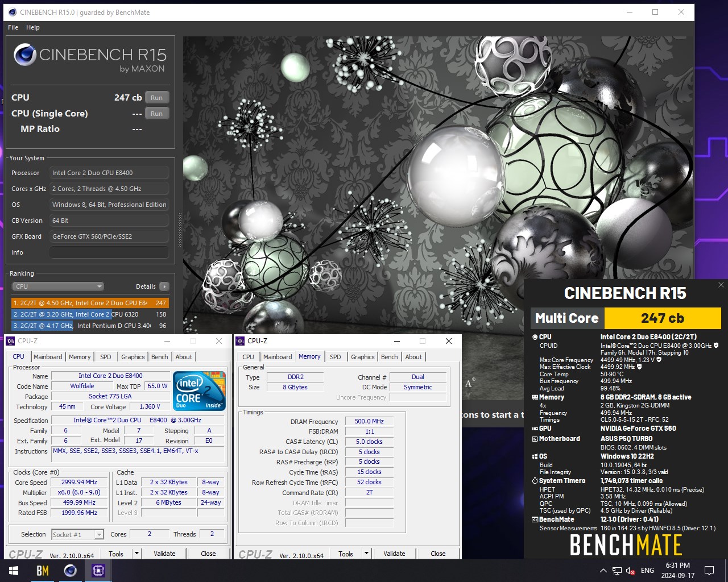Click the shield icon beside Max Effective Clock
This screenshot has width=728, height=582.
tap(639, 367)
